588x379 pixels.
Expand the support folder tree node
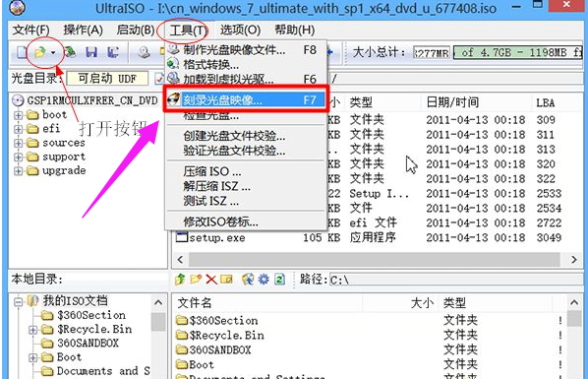click(x=18, y=157)
